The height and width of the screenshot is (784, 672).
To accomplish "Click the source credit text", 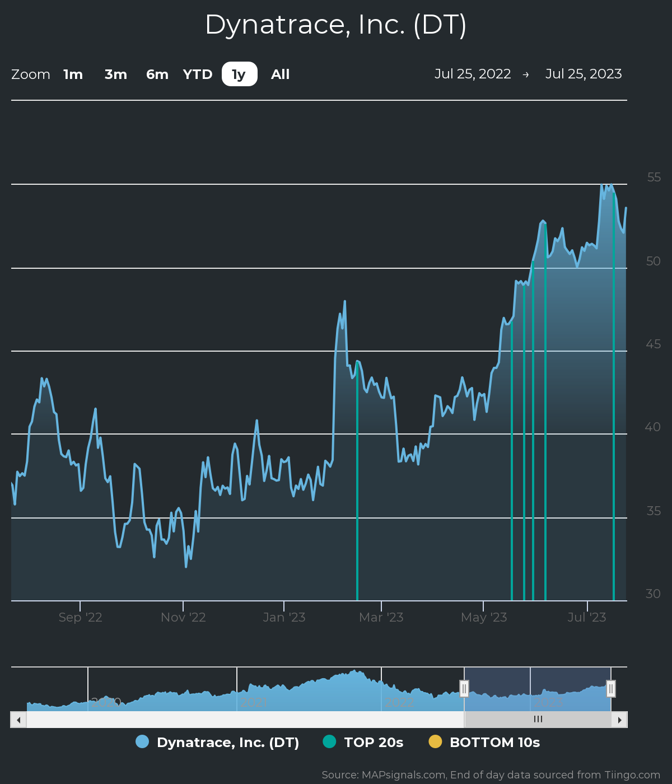I will [x=491, y=775].
